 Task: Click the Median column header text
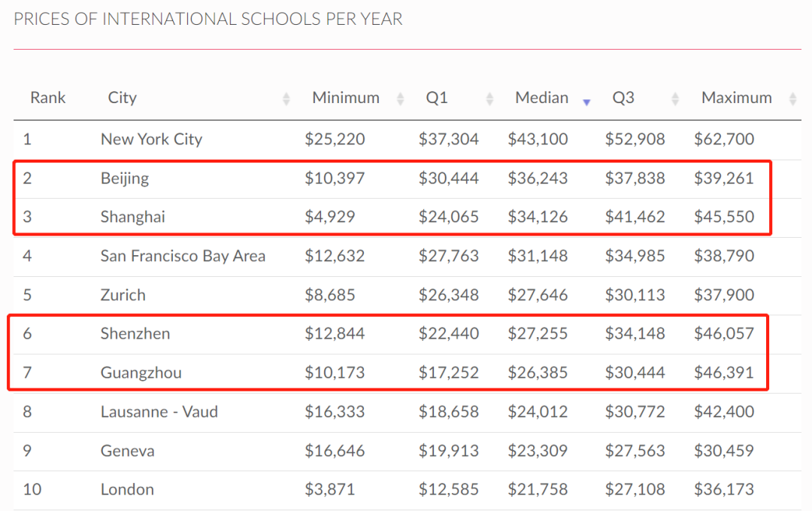(x=541, y=98)
